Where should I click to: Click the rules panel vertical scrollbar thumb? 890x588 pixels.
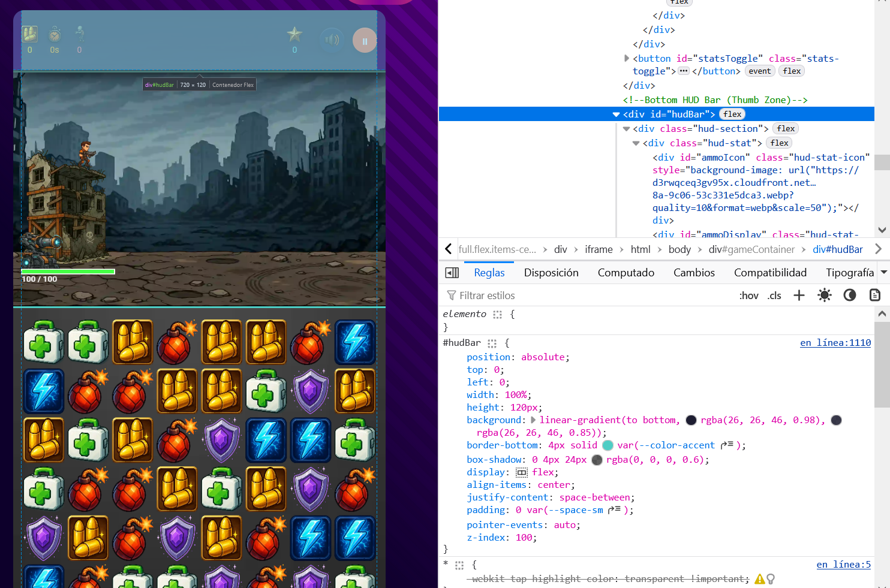point(882,365)
